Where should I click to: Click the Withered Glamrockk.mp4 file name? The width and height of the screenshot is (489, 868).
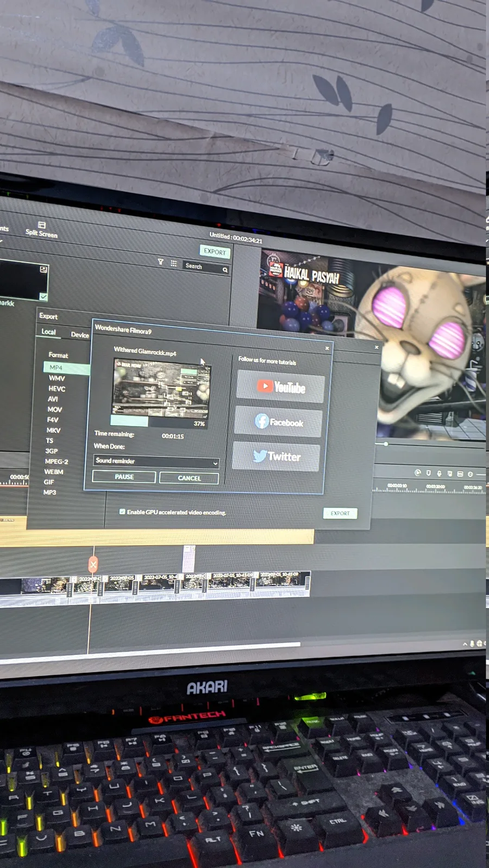145,351
